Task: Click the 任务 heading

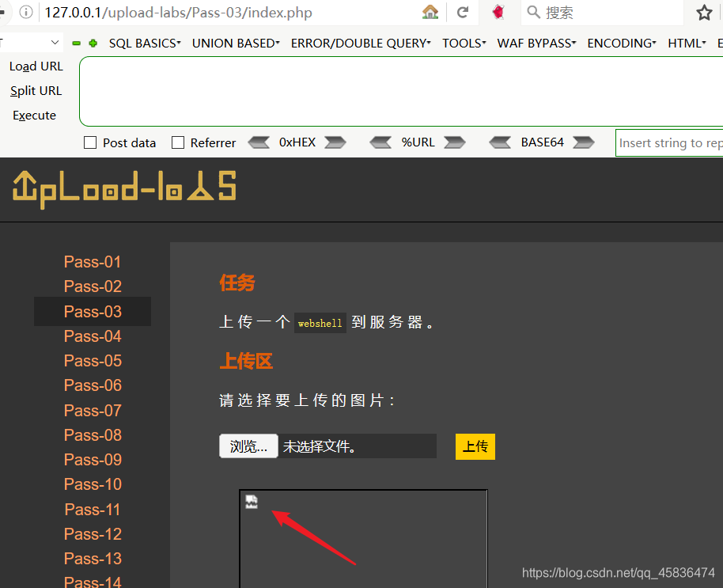Action: [237, 283]
